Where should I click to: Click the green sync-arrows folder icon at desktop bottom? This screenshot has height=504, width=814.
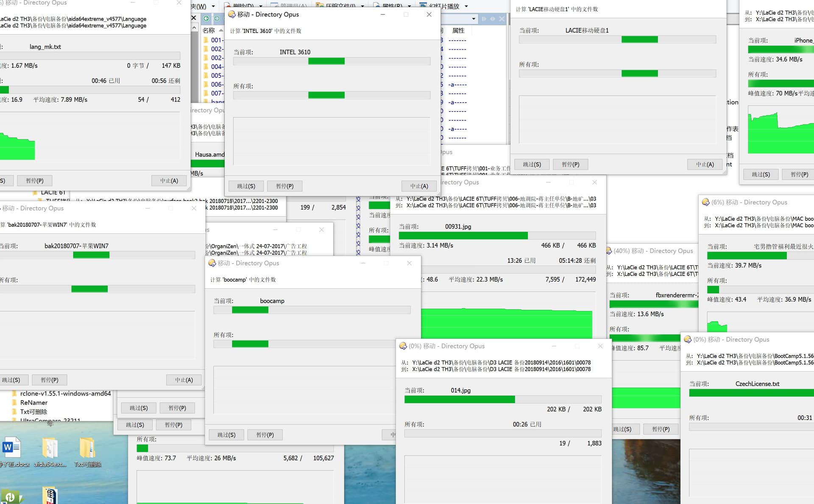[x=11, y=496]
